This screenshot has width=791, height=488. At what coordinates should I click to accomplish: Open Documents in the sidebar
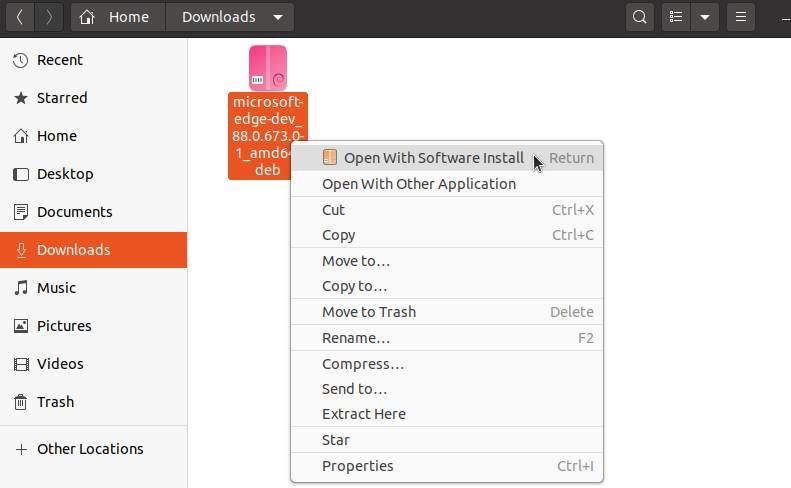point(94,212)
